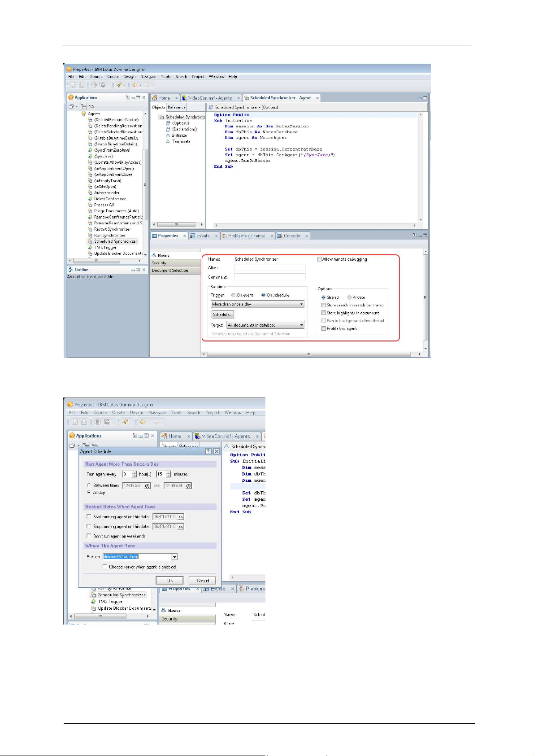Select TMS Trigger in the lower window list
This screenshot has width=534, height=756.
pyautogui.click(x=110, y=602)
